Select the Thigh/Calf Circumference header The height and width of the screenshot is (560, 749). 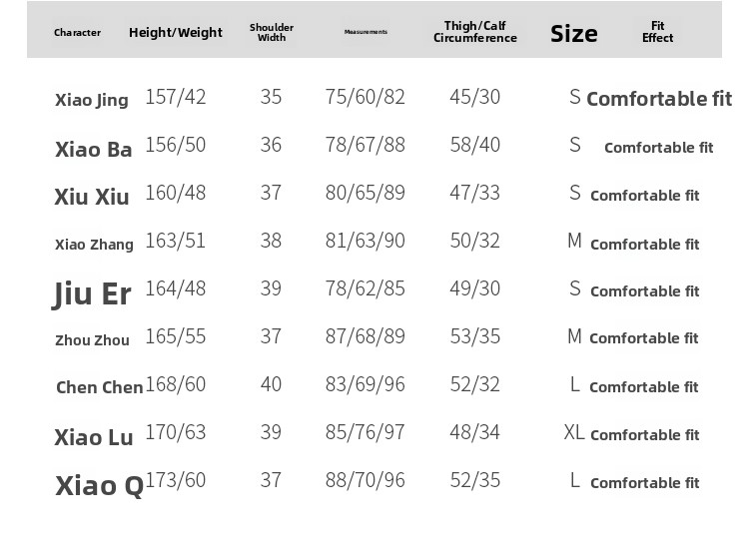475,33
